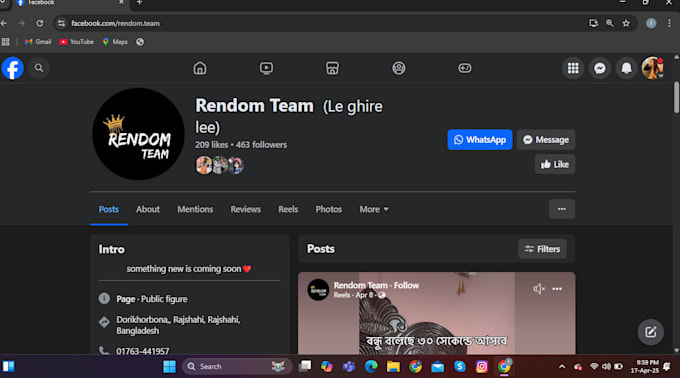The height and width of the screenshot is (378, 680).
Task: Open the posts Filters button
Action: tap(542, 249)
